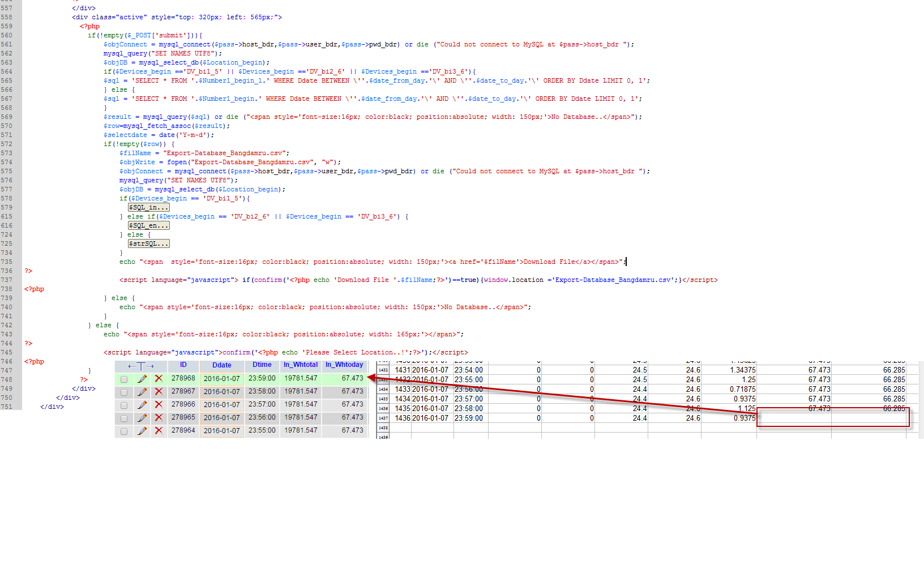Sort table by the Ddate column header
The height and width of the screenshot is (573, 924).
(222, 365)
